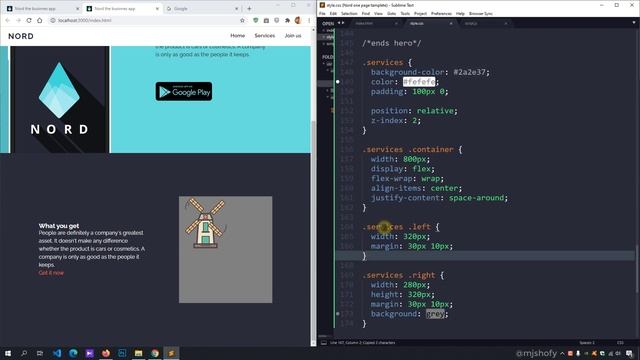Open Sublime's Goto menu
The image size is (640, 360).
pyautogui.click(x=391, y=13)
